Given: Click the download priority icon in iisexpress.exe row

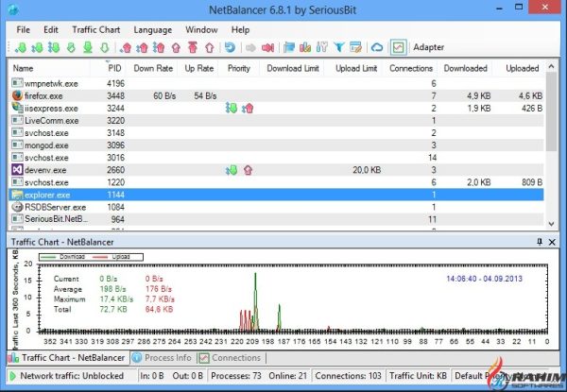Looking at the screenshot, I should [x=232, y=108].
